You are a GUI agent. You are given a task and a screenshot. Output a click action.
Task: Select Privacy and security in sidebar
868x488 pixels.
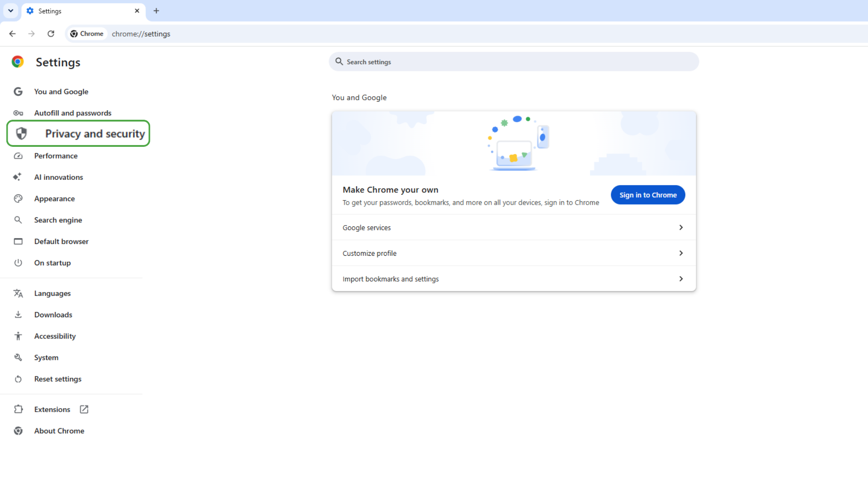[78, 133]
